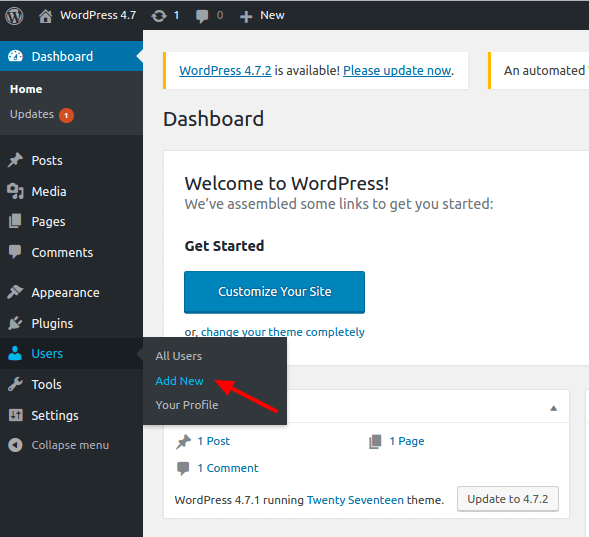Click the comments bubble icon in admin bar
Screen dimensions: 589x537
pos(202,16)
